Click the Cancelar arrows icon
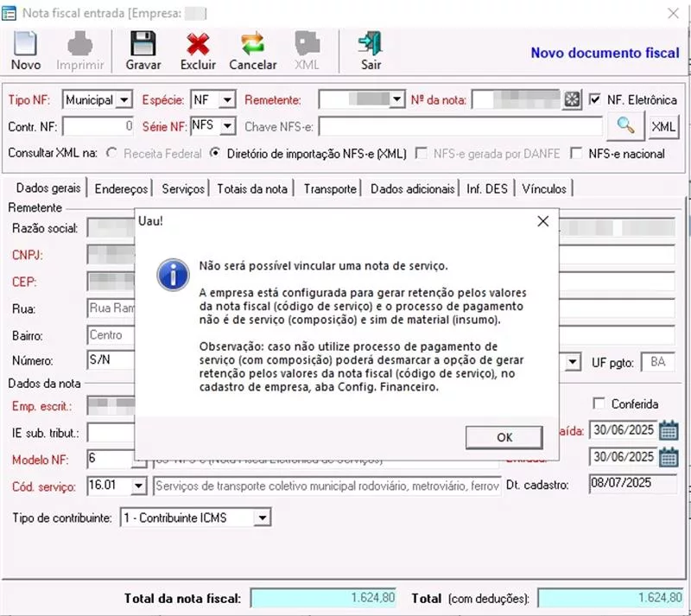 click(252, 44)
